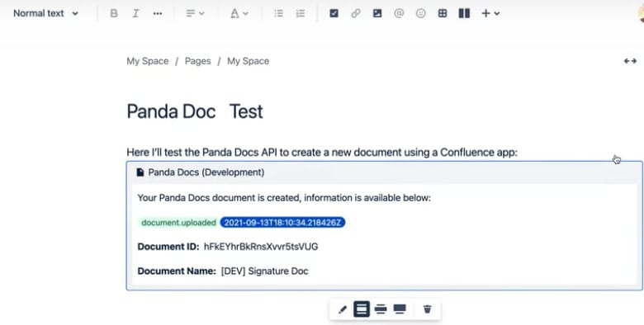Insert a column layout
The width and height of the screenshot is (644, 325).
tap(464, 13)
